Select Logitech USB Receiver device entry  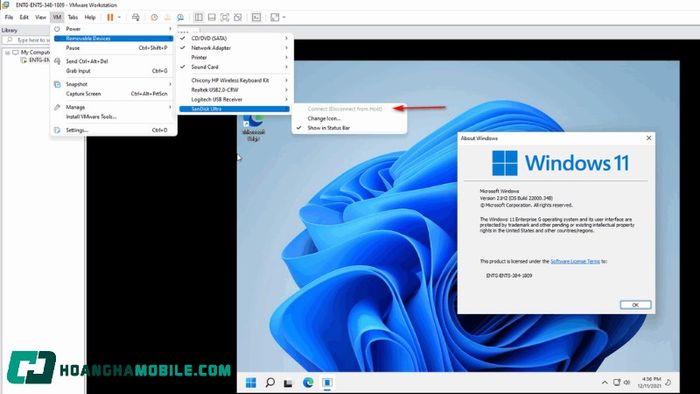click(x=234, y=100)
